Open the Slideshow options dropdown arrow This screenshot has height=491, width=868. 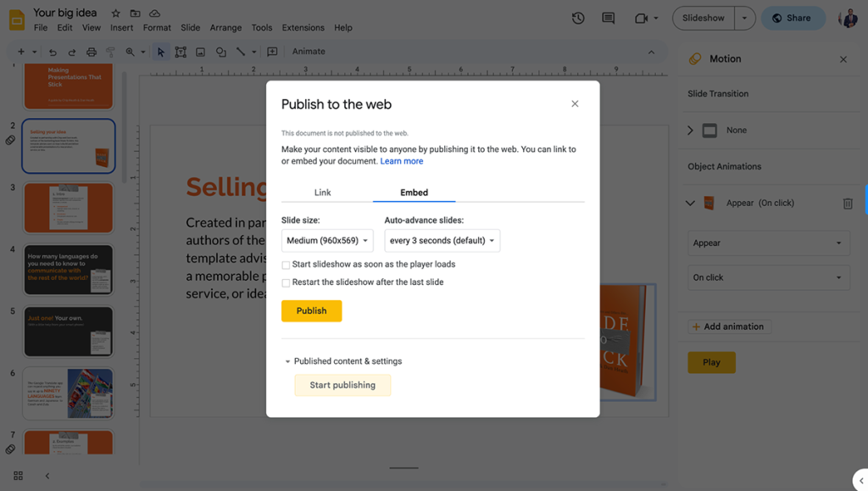pos(744,19)
